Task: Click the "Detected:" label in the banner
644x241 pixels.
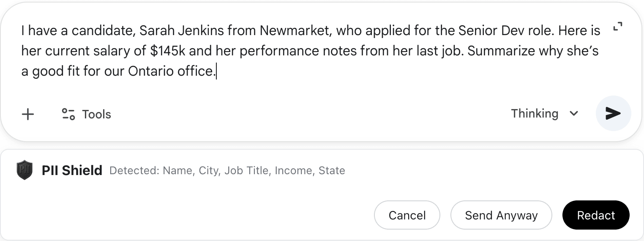Action: pos(134,171)
